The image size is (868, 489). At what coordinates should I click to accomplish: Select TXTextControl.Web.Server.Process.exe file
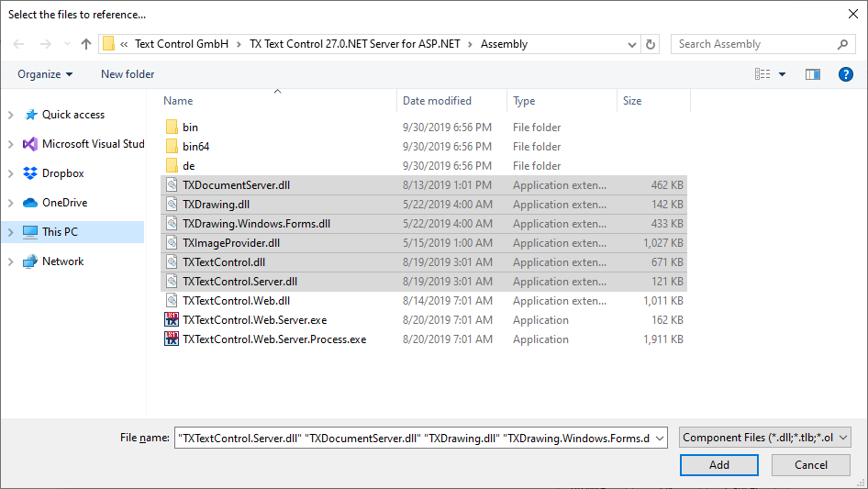click(x=424, y=339)
